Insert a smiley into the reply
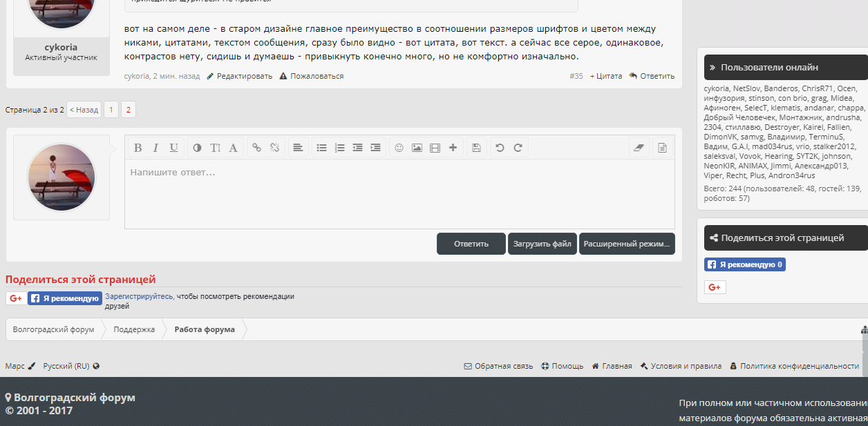The height and width of the screenshot is (426, 868). [399, 148]
